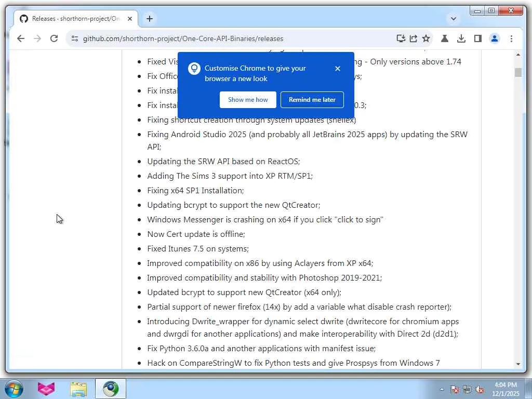Open a new tab with plus button

pyautogui.click(x=150, y=19)
